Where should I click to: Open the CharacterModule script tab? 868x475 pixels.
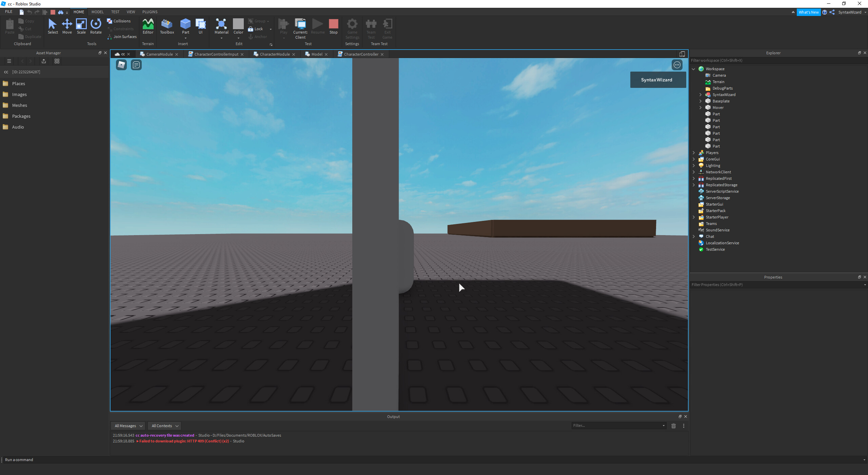(275, 54)
